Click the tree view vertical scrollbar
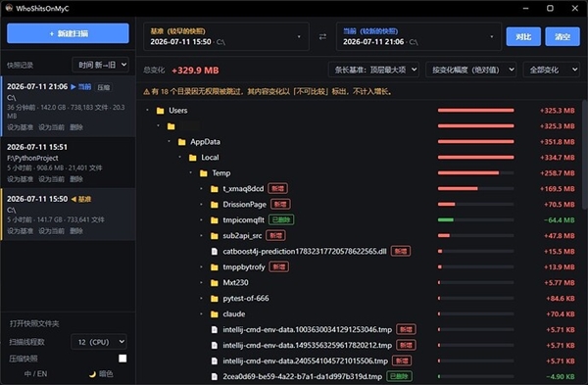Screen dimensions: 588x385 pos(584,155)
